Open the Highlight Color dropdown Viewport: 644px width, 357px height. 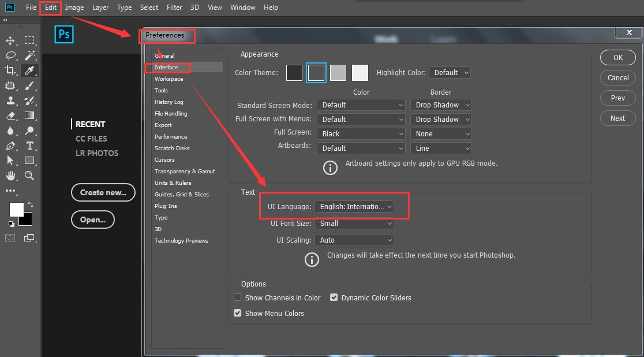click(450, 72)
